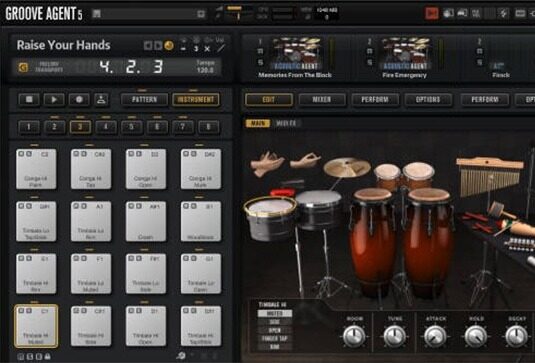Trigger the Conga Hi Flam pad C2
The width and height of the screenshot is (535, 363).
click(36, 170)
